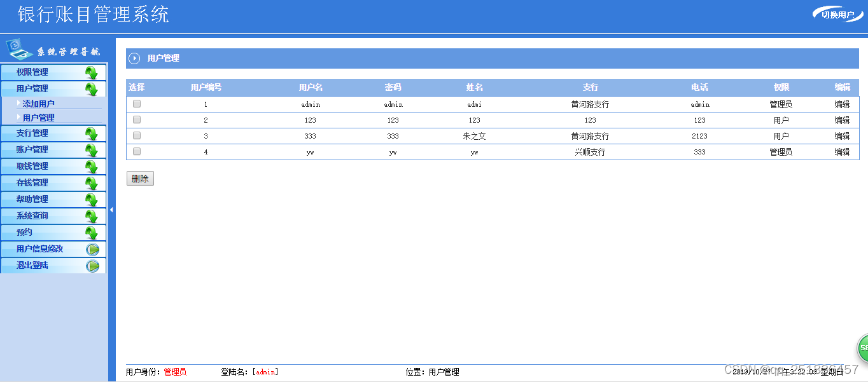Click 编辑 link for user 333 row
The width and height of the screenshot is (868, 382).
pyautogui.click(x=842, y=136)
